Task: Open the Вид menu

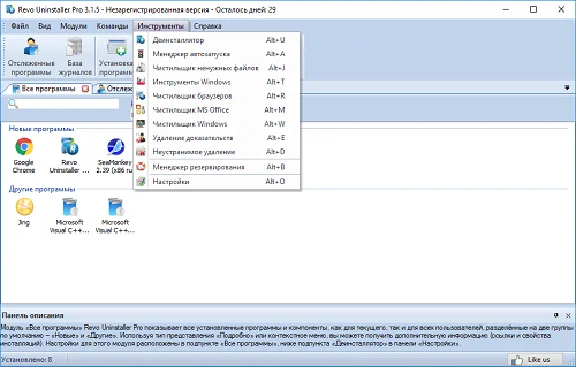Action: pyautogui.click(x=44, y=26)
